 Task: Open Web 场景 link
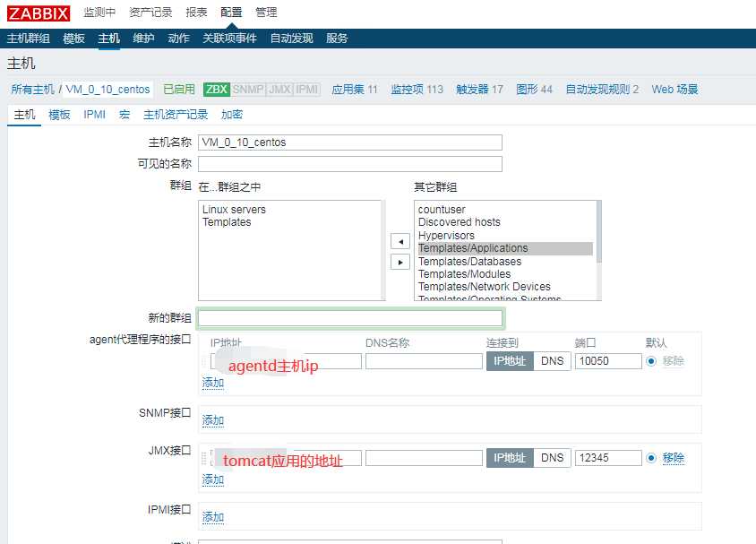click(674, 90)
